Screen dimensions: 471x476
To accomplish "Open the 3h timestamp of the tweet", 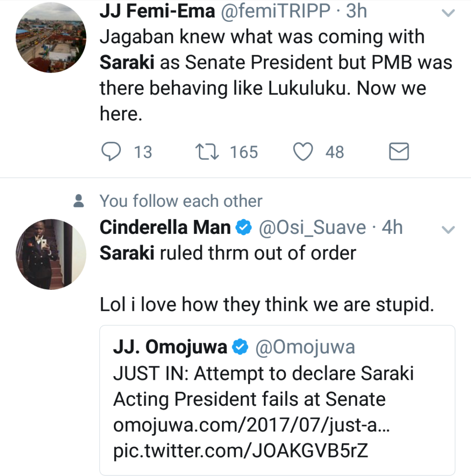I will click(356, 12).
